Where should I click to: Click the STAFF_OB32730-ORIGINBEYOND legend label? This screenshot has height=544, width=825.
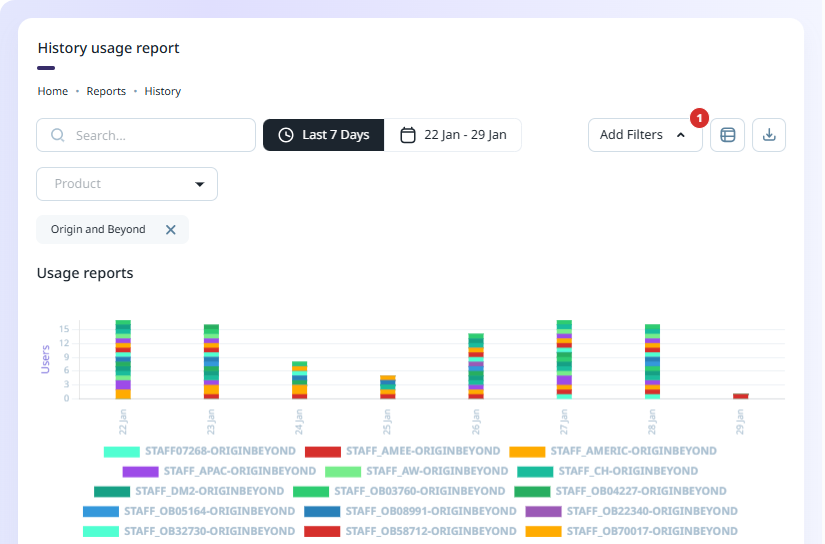(x=209, y=531)
